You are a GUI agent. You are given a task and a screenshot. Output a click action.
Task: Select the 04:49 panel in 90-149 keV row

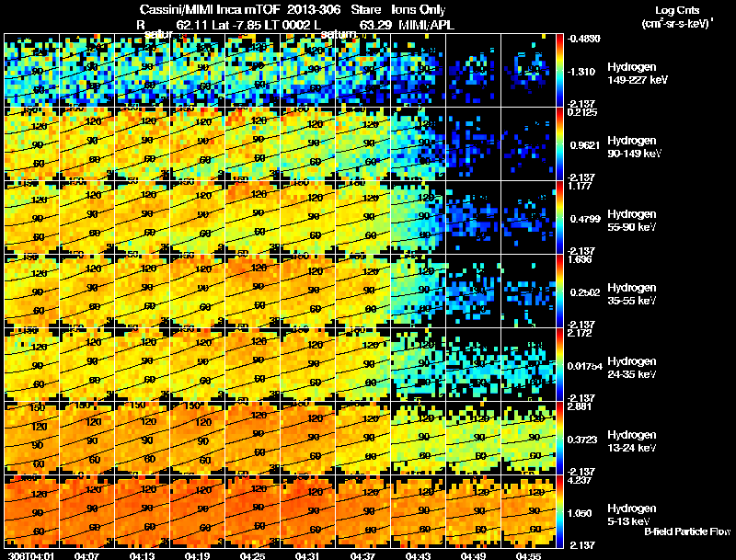pyautogui.click(x=473, y=144)
